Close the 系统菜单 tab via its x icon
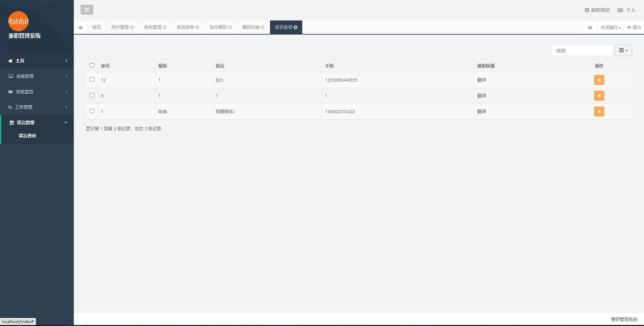 pyautogui.click(x=197, y=28)
